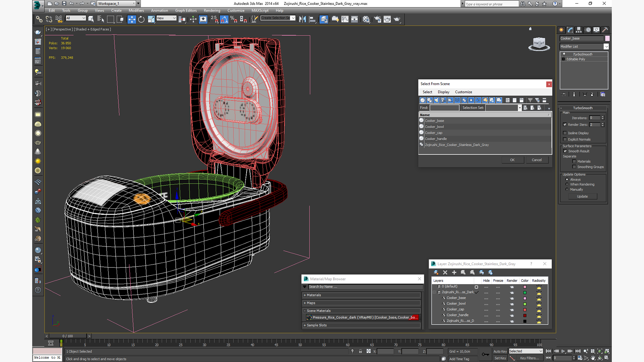Click the Select and Link tool

pyautogui.click(x=39, y=19)
